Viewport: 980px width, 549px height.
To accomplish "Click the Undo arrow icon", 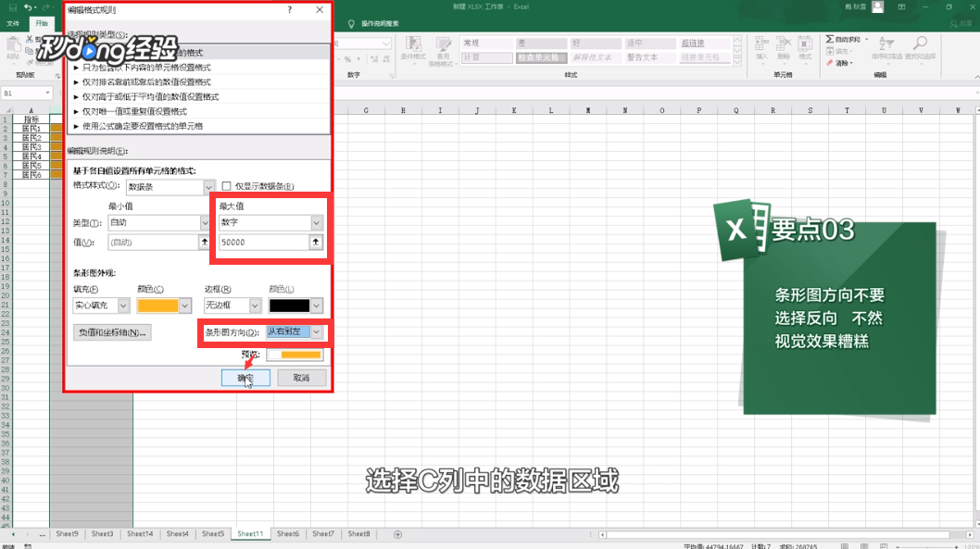I will (x=28, y=7).
